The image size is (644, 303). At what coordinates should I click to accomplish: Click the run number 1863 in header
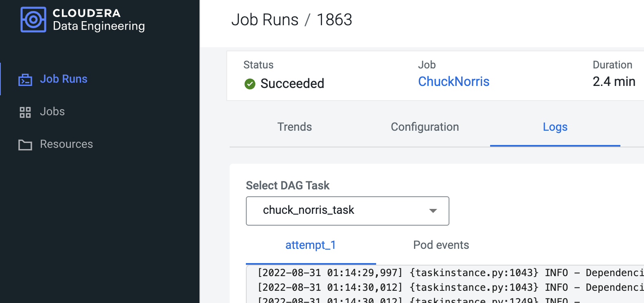point(334,20)
